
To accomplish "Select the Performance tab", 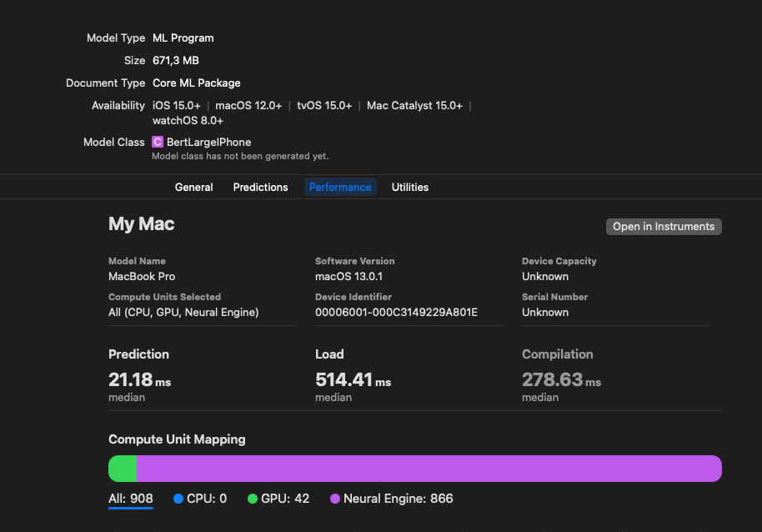I will [x=340, y=187].
